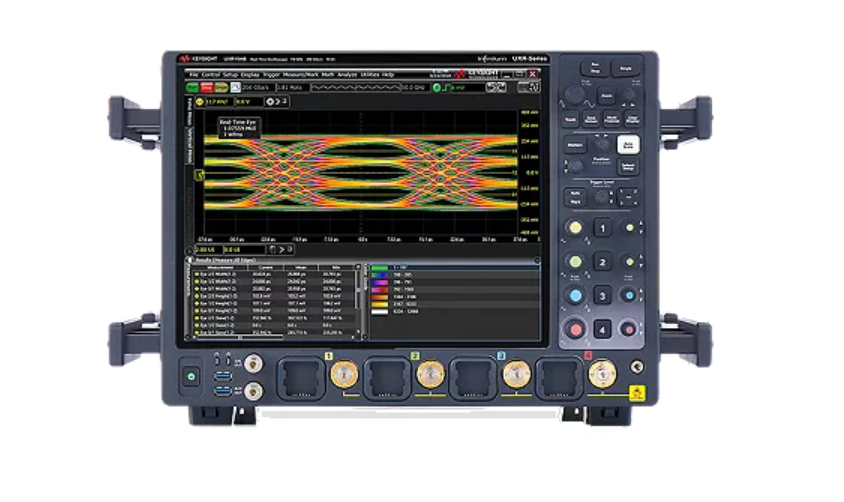Viewport: 844px width, 502px height.
Task: Open the Analyze menu
Action: (347, 75)
